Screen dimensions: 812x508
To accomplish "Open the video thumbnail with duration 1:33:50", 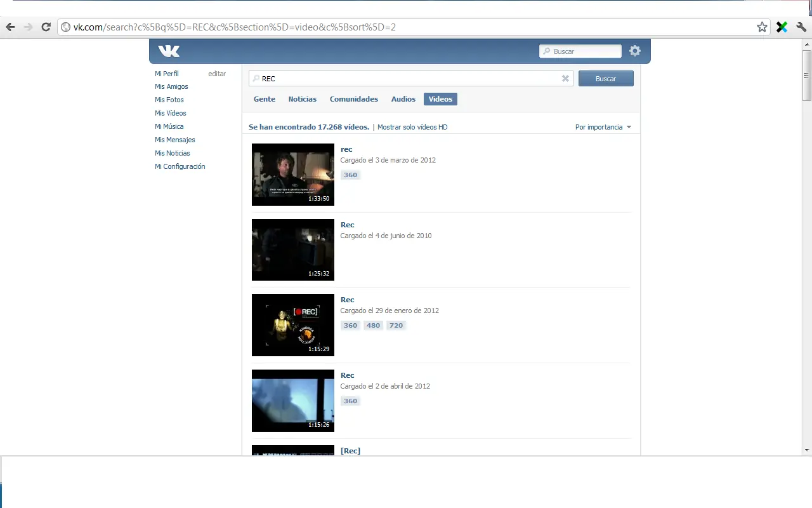I will 293,175.
